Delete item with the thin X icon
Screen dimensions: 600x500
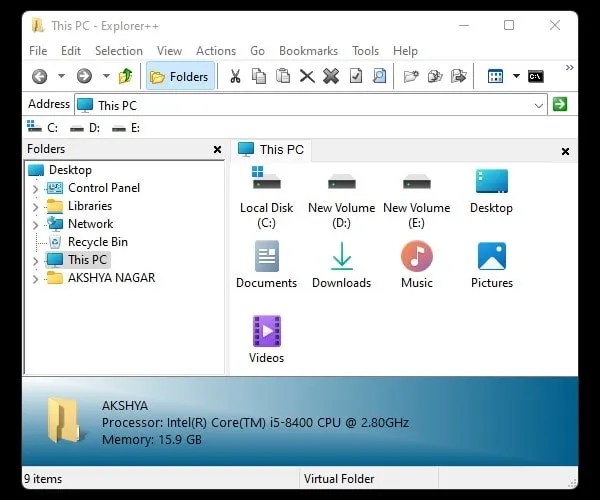coord(307,76)
